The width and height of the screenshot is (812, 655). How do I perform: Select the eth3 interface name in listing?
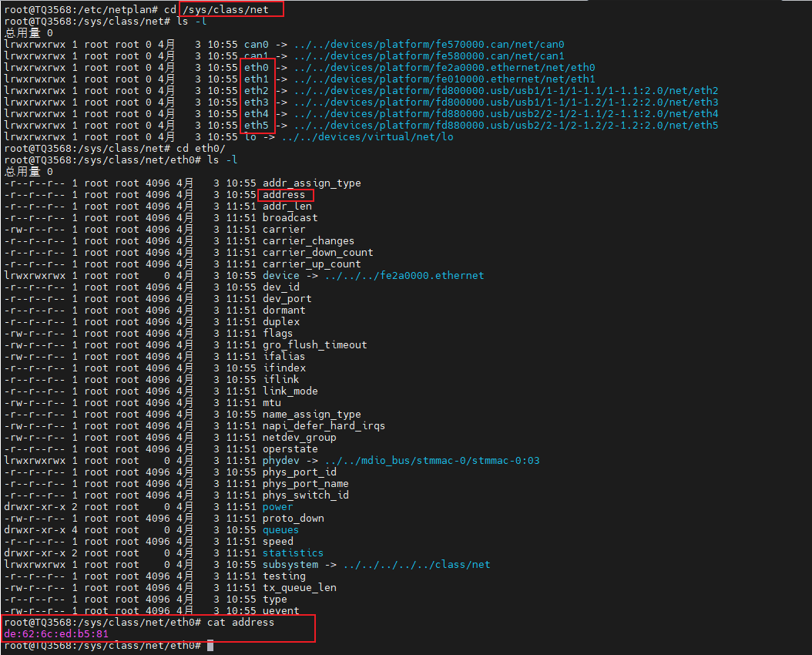click(x=257, y=102)
